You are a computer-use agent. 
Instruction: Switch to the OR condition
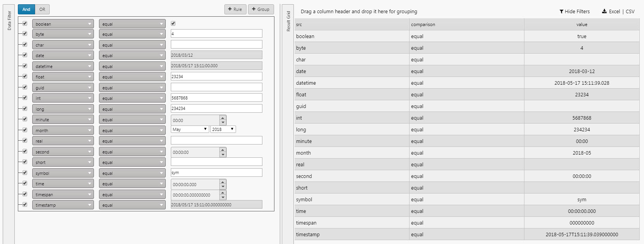click(x=42, y=9)
